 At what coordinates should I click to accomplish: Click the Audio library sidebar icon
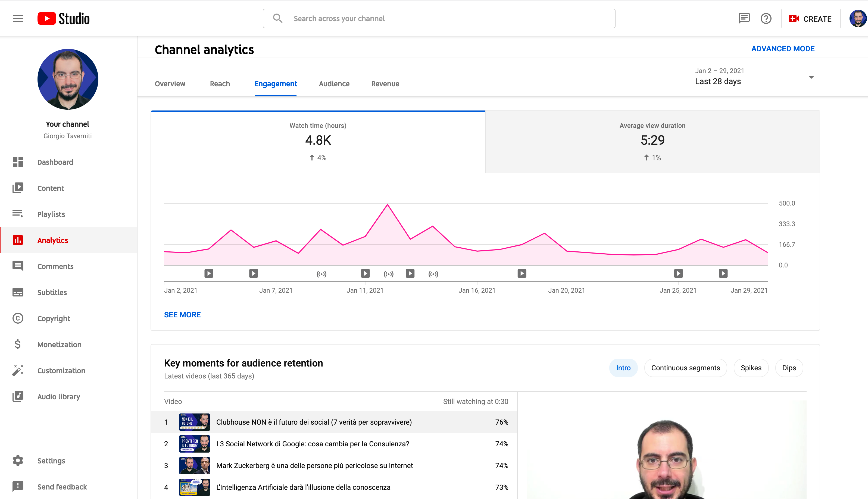coord(18,396)
